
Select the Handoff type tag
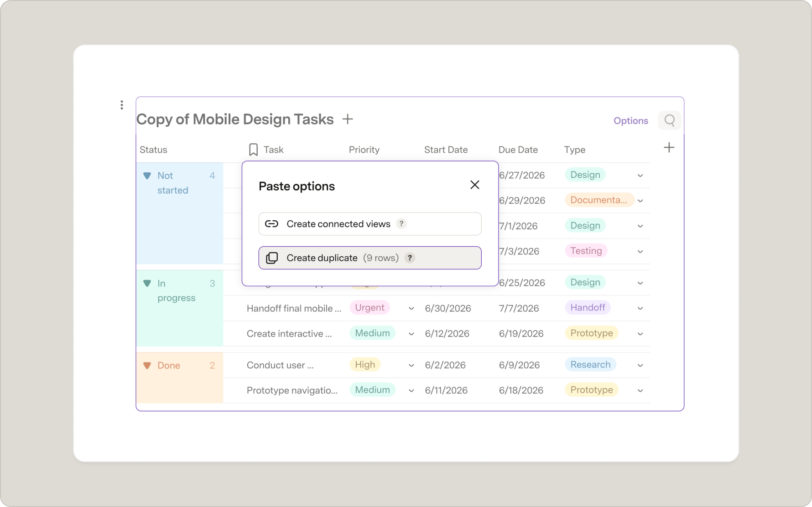pyautogui.click(x=588, y=308)
